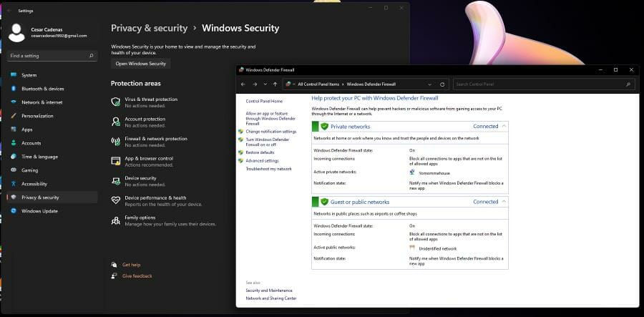The height and width of the screenshot is (317, 644).
Task: Select Network & internet in sidebar
Action: (52, 102)
